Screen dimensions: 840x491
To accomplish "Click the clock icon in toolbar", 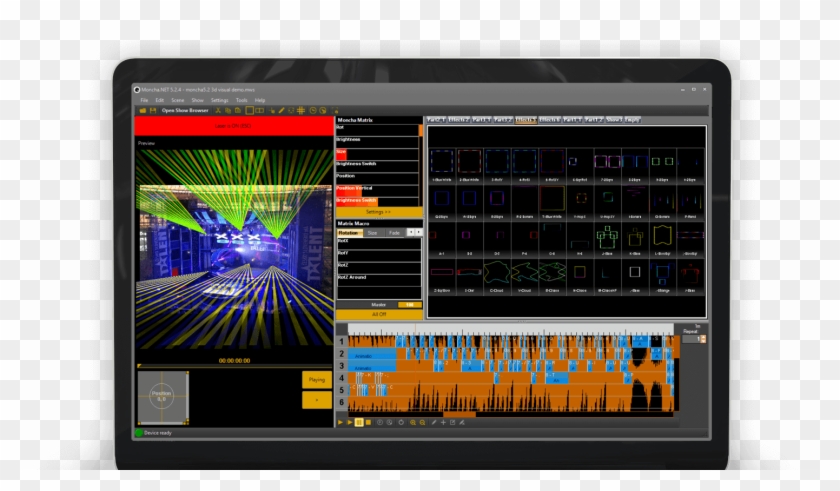I will pyautogui.click(x=313, y=110).
